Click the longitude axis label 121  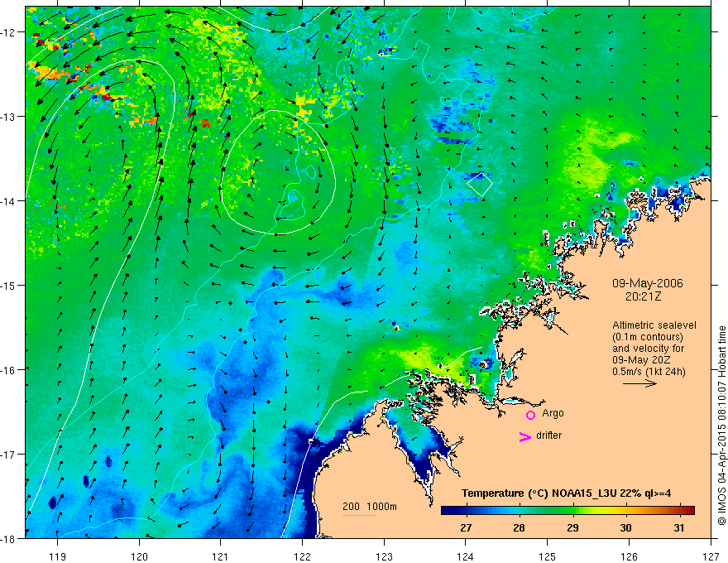(221, 557)
